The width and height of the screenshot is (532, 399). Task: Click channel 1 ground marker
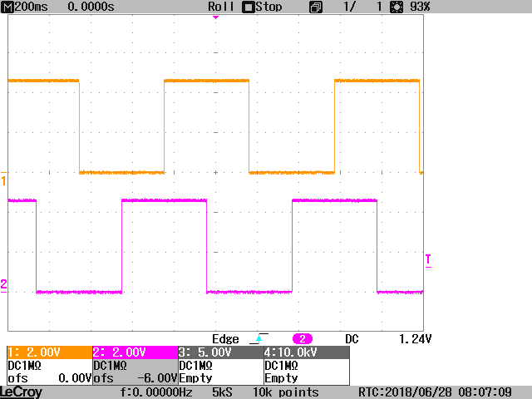3,180
